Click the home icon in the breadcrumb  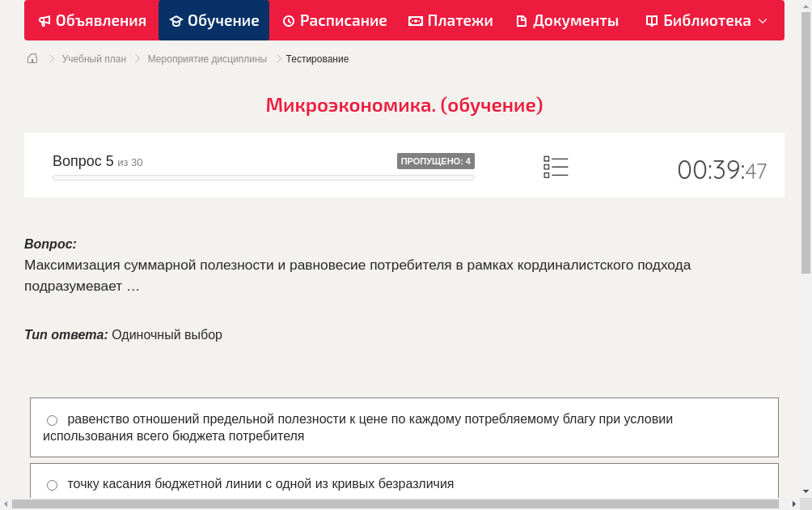32,58
